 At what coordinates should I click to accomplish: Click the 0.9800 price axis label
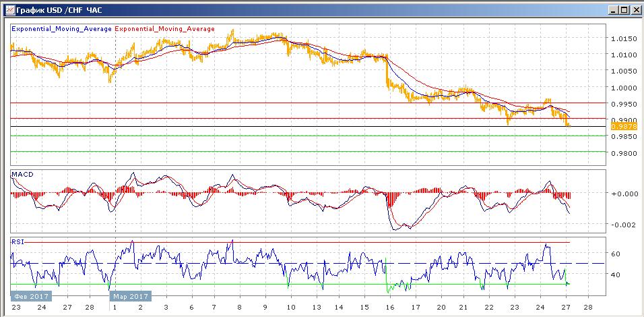624,153
